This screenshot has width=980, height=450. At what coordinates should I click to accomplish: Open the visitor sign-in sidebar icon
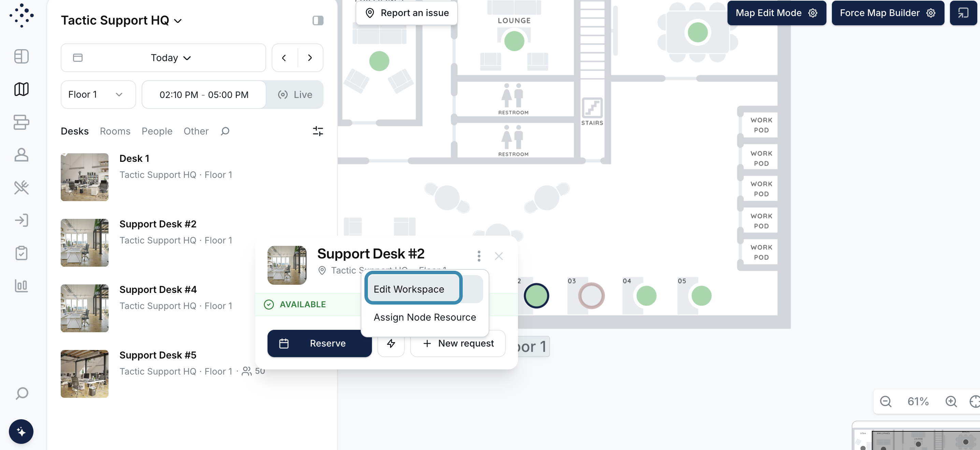click(21, 220)
